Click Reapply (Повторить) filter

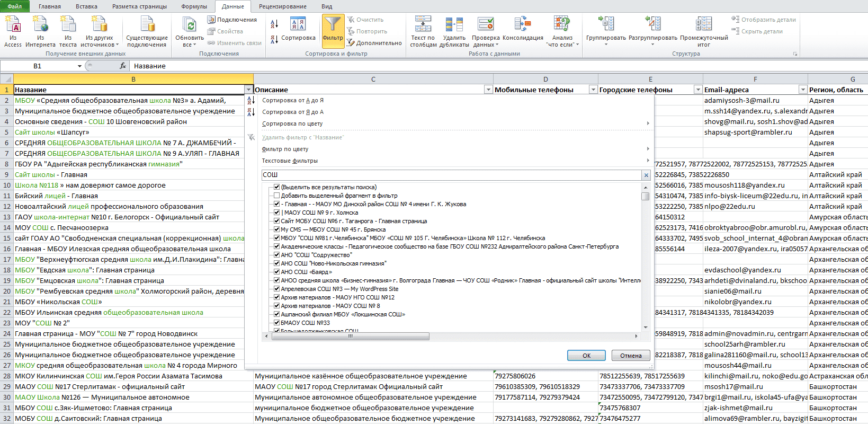click(366, 31)
